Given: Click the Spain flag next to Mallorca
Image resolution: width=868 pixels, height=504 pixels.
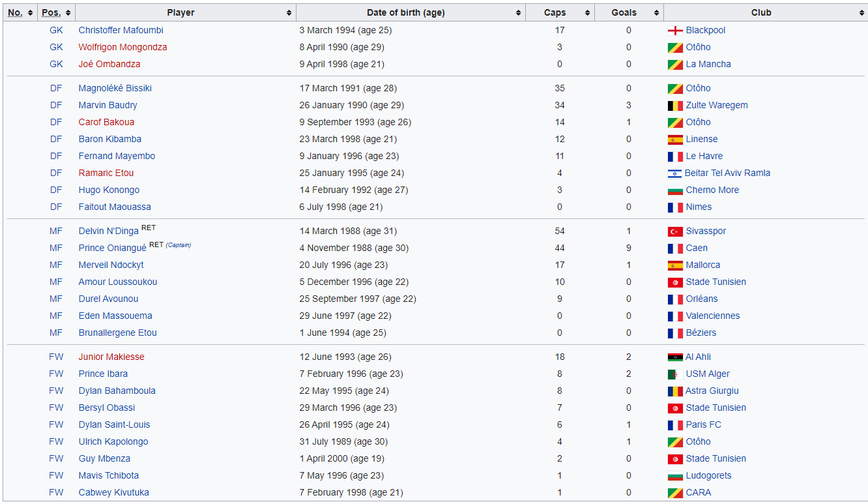Looking at the screenshot, I should 675,265.
